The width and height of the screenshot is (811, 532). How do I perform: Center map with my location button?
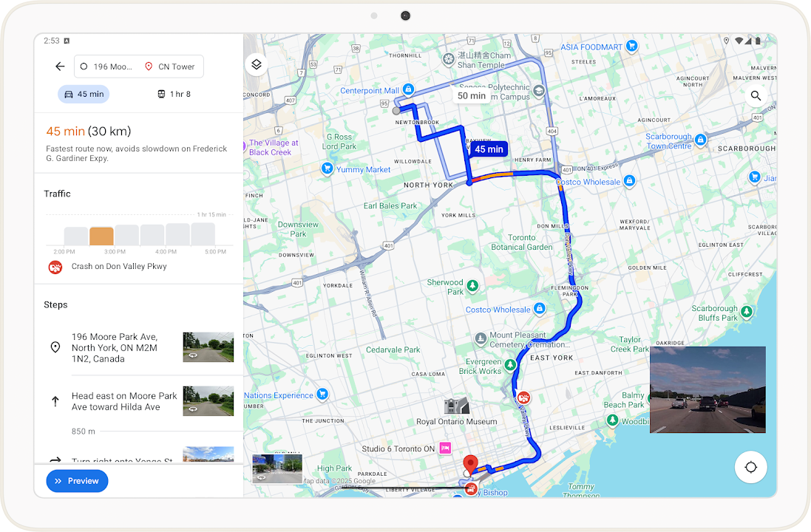(x=751, y=467)
